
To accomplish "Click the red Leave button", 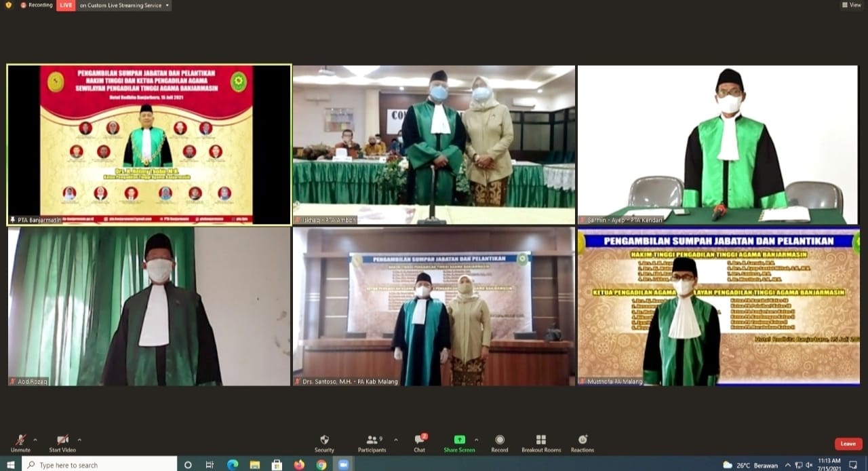I will [x=848, y=444].
